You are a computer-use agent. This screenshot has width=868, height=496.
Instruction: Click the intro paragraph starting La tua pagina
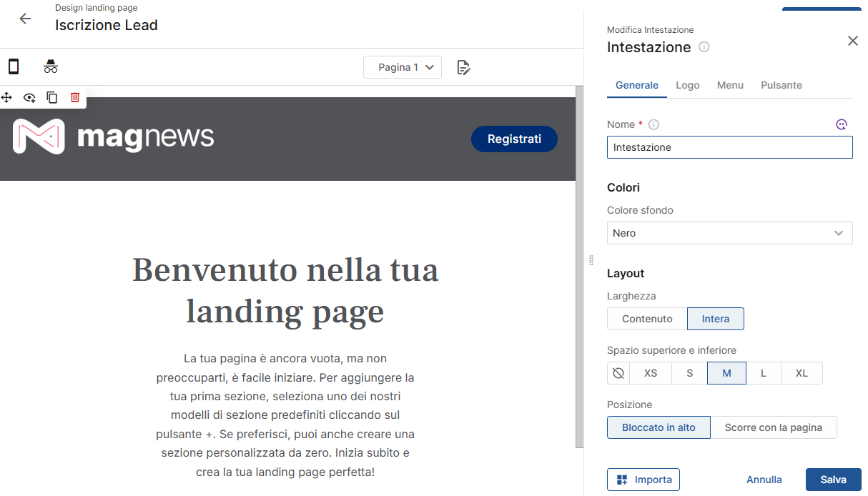click(285, 415)
